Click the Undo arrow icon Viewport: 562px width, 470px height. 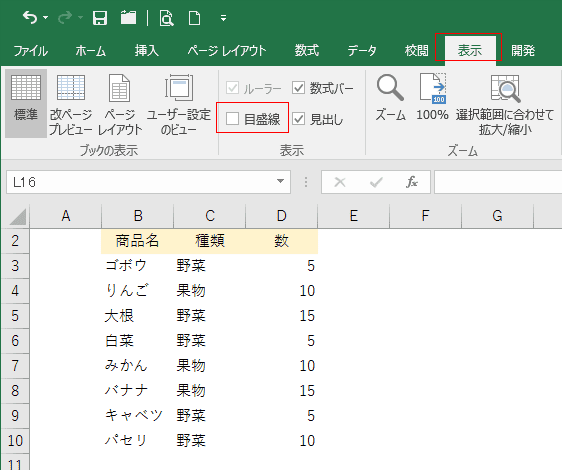pyautogui.click(x=30, y=17)
